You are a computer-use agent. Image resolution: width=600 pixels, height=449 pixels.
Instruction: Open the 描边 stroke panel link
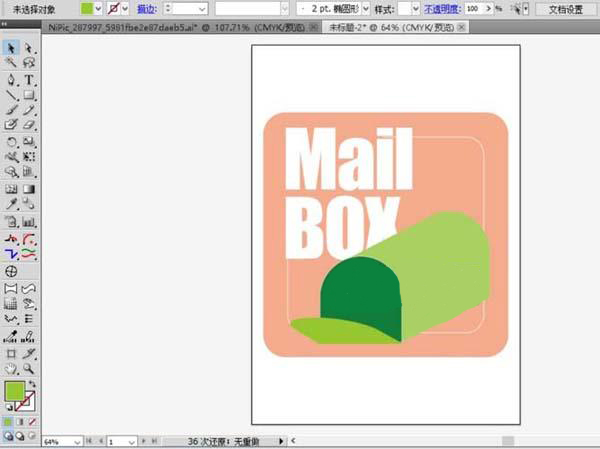point(147,9)
